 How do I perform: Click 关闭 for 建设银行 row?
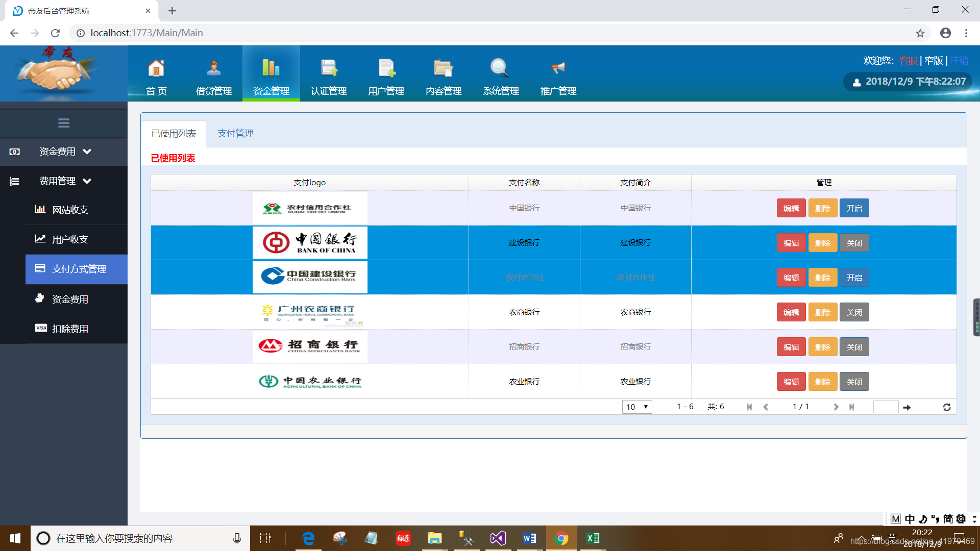coord(854,243)
